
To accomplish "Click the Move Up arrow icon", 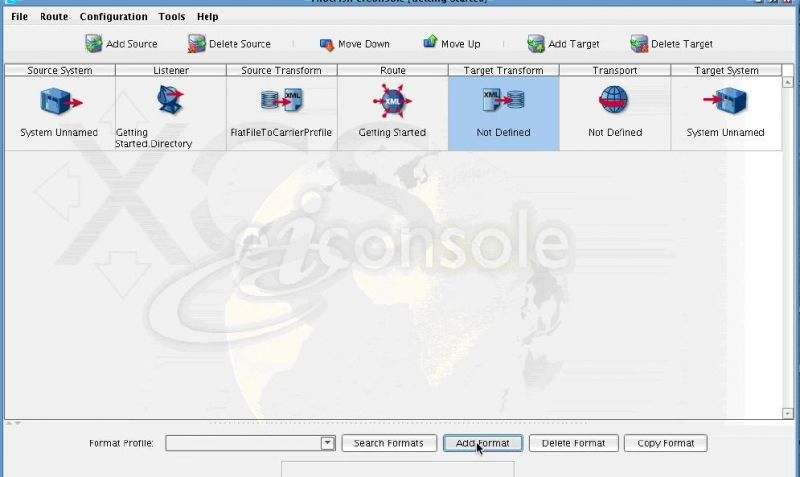I will [x=430, y=42].
